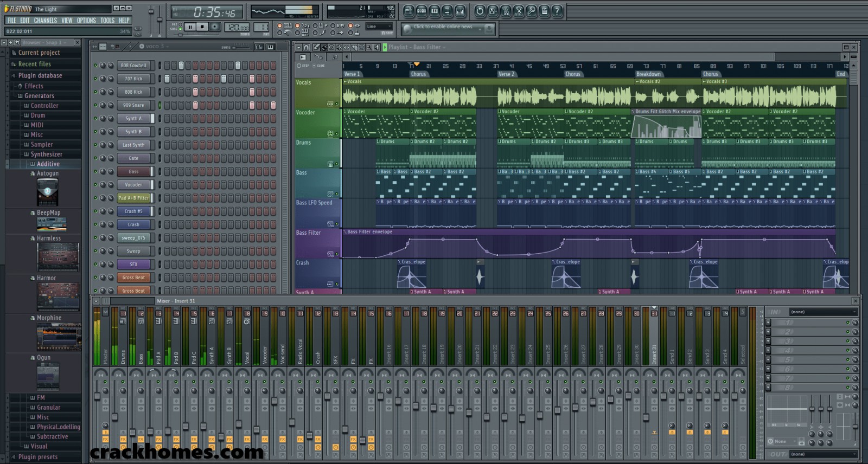Show the browser using the toolbar shortcut
Image resolution: width=868 pixels, height=464 pixels.
pyautogui.click(x=448, y=11)
